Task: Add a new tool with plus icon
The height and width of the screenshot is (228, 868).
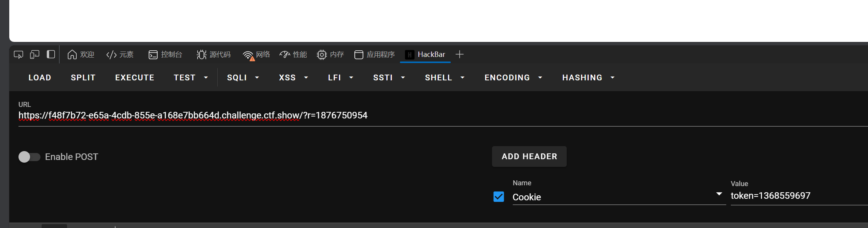Action: click(x=460, y=55)
